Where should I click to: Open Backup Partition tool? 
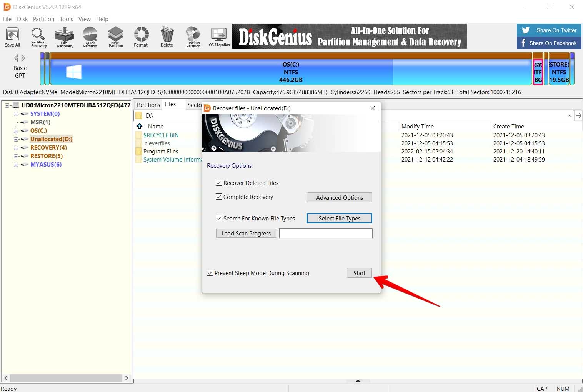pyautogui.click(x=193, y=37)
